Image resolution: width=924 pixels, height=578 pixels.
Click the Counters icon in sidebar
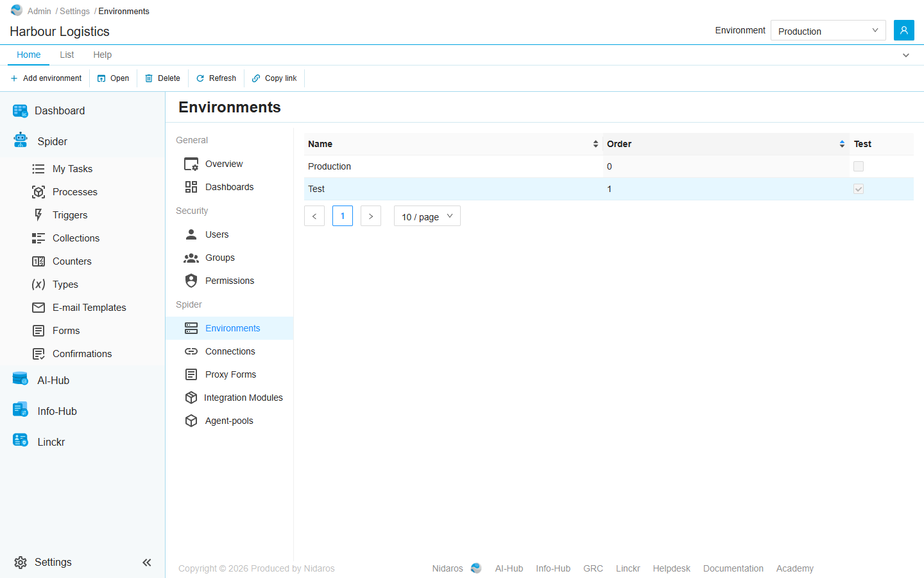pyautogui.click(x=38, y=261)
